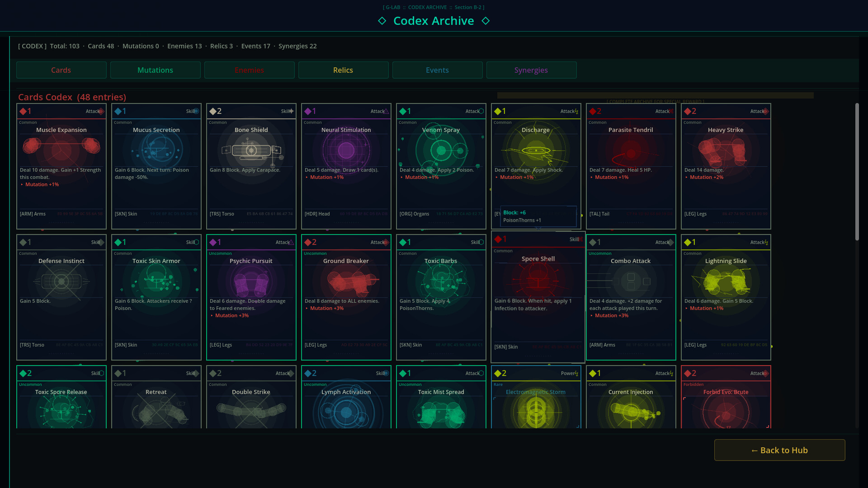Click the Attack diamond icon on Muscle Expansion
This screenshot has width=868, height=488.
click(x=101, y=111)
